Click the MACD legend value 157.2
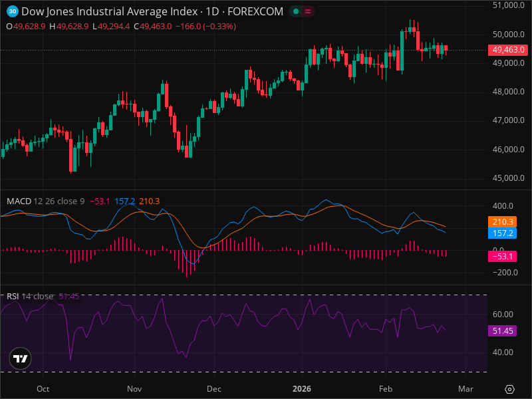Image resolution: width=532 pixels, height=399 pixels. pyautogui.click(x=124, y=201)
